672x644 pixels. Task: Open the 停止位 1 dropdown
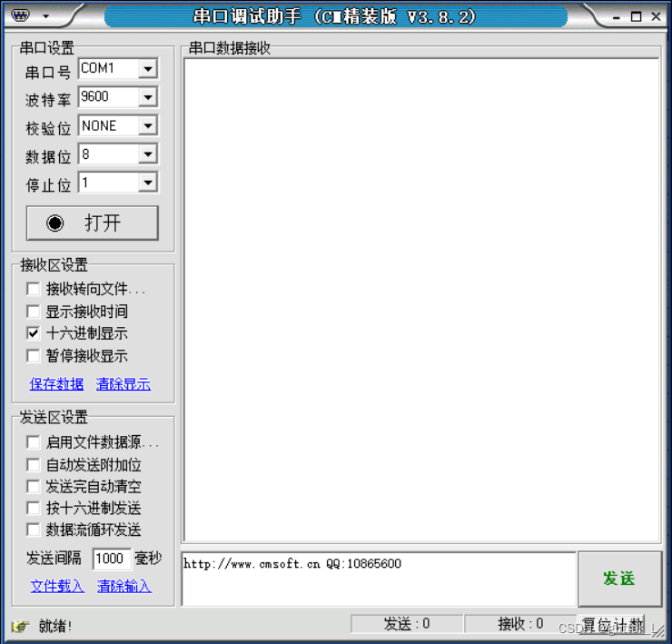click(x=148, y=183)
